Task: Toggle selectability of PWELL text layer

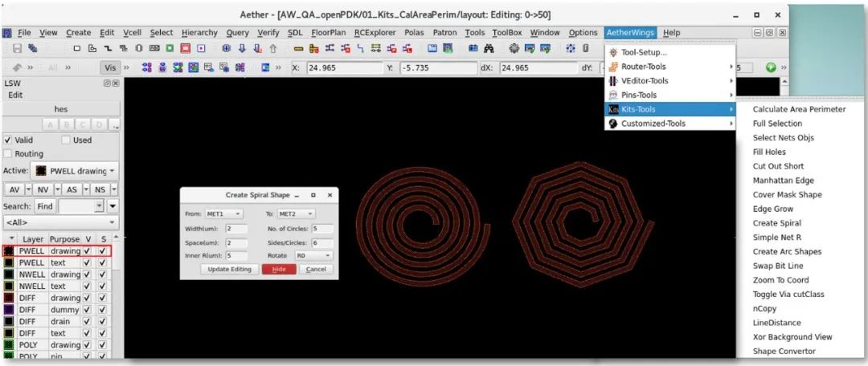Action: tap(102, 262)
